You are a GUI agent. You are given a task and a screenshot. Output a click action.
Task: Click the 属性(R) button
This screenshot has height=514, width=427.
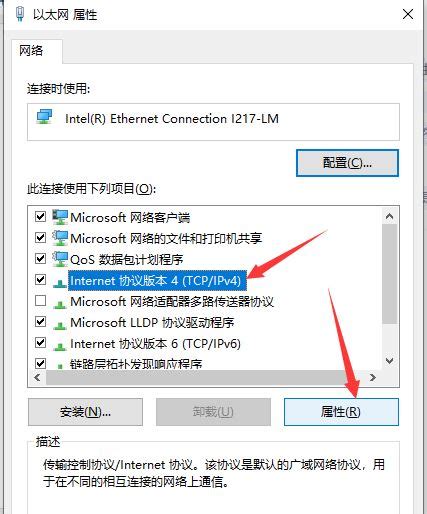tap(341, 412)
